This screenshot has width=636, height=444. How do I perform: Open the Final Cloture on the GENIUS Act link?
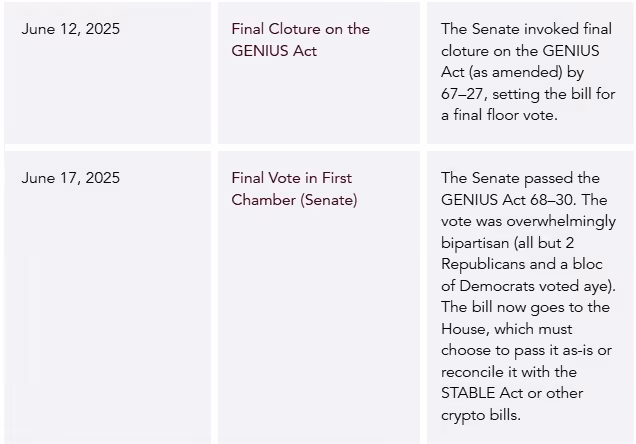click(301, 40)
